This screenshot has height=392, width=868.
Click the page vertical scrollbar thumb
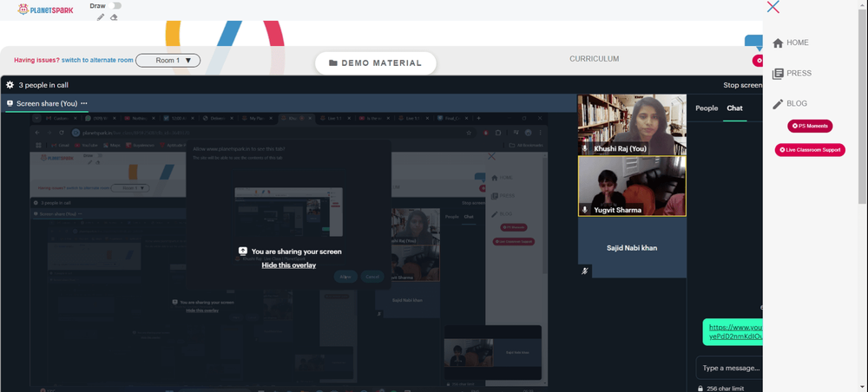(863, 105)
